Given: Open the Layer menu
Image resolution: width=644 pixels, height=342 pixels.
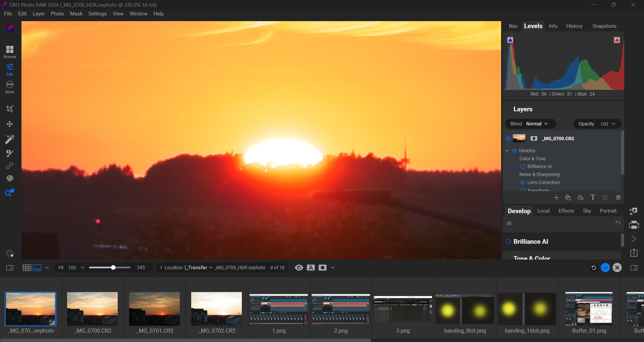Looking at the screenshot, I should pos(39,14).
